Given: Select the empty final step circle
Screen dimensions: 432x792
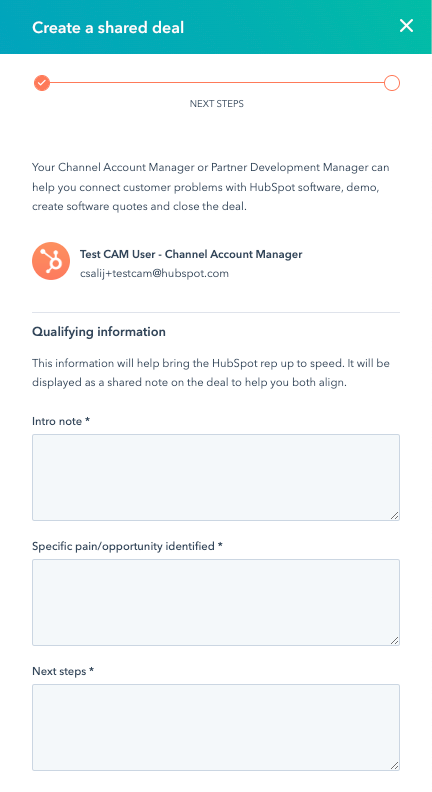Looking at the screenshot, I should pyautogui.click(x=392, y=82).
